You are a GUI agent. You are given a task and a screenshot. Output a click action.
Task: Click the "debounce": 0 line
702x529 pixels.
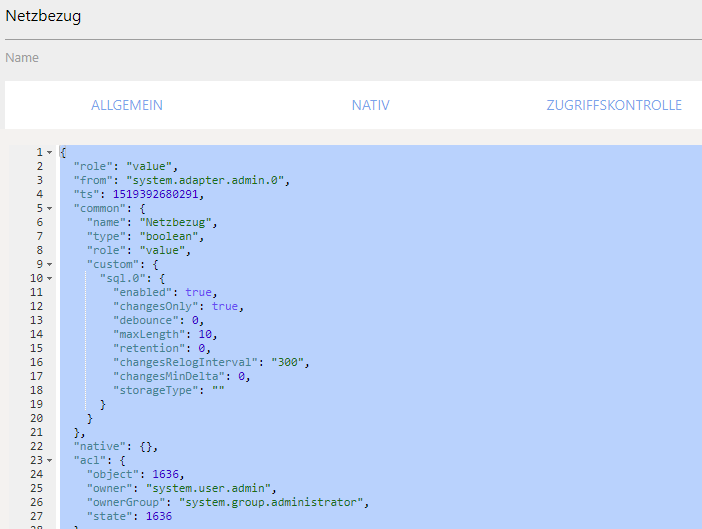tap(158, 320)
